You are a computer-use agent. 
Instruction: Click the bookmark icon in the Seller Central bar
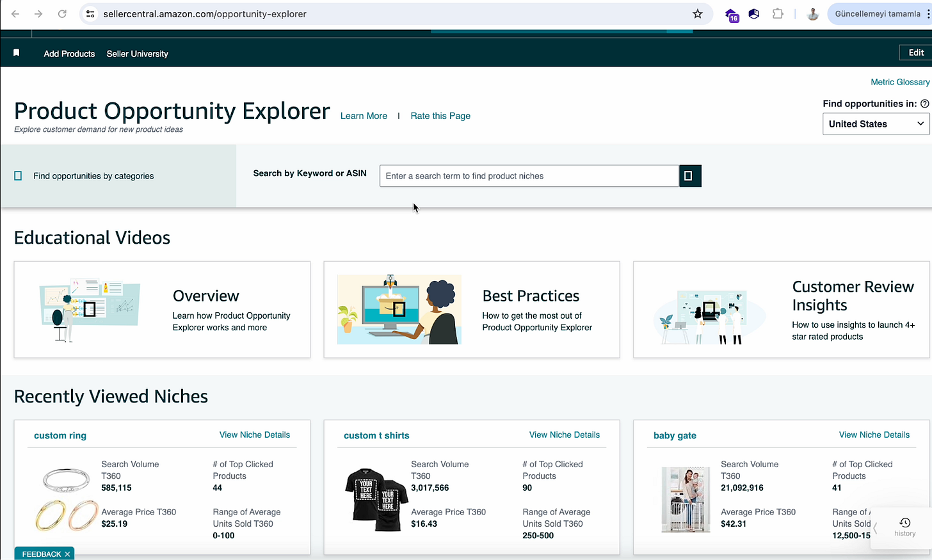tap(17, 53)
